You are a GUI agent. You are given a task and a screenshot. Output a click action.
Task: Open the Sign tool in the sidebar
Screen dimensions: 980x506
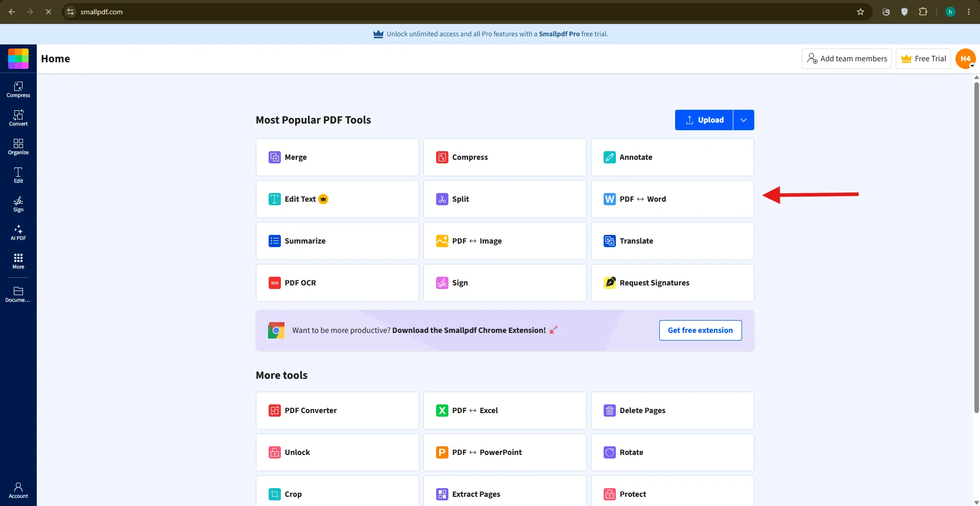click(18, 204)
